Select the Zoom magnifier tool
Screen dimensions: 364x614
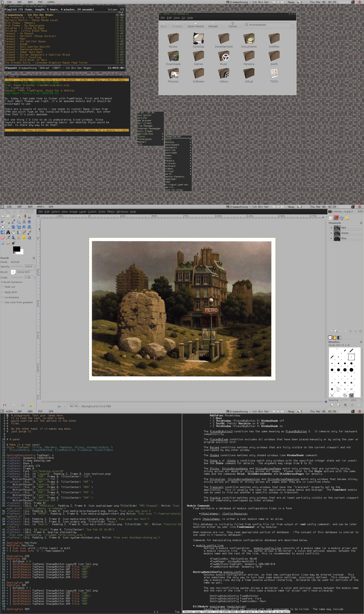pyautogui.click(x=19, y=222)
